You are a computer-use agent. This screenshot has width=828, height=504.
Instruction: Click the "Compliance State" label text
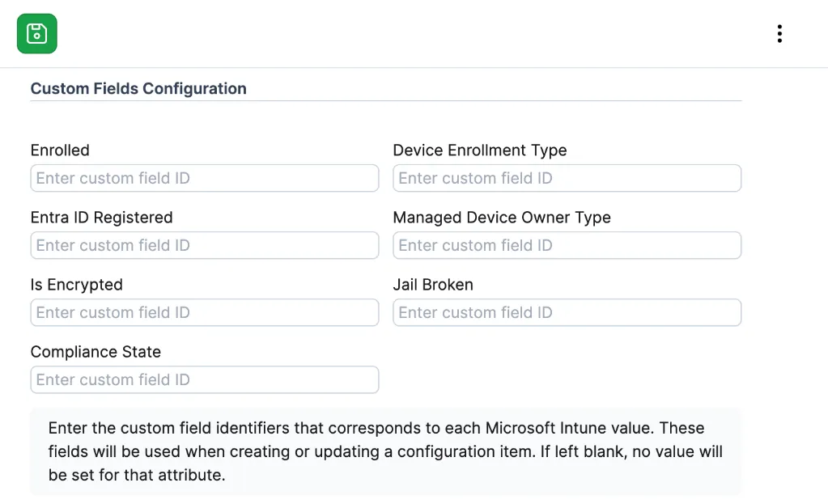(96, 352)
